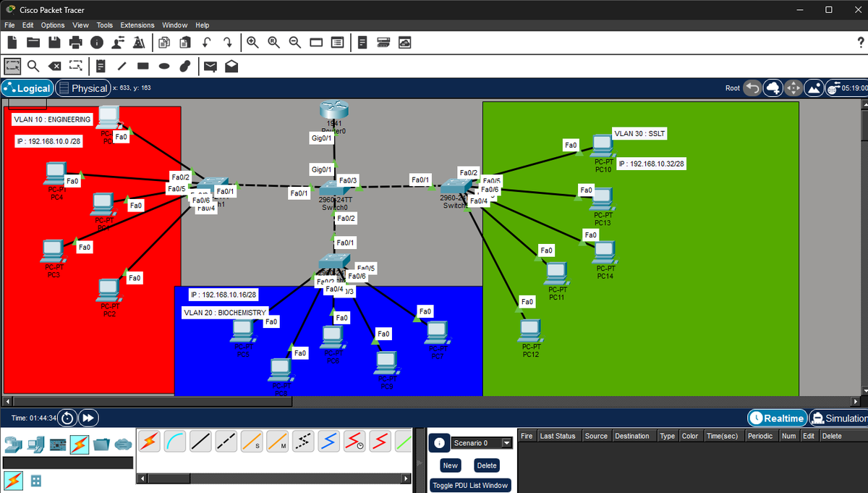Click the Paste icon in the toolbar
The width and height of the screenshot is (868, 493).
click(185, 43)
